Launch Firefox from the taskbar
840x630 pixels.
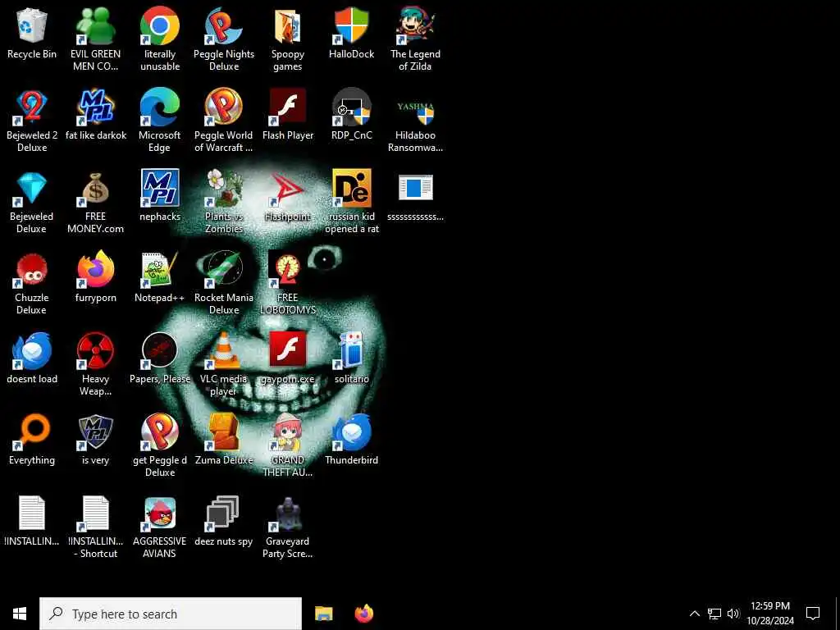[364, 614]
